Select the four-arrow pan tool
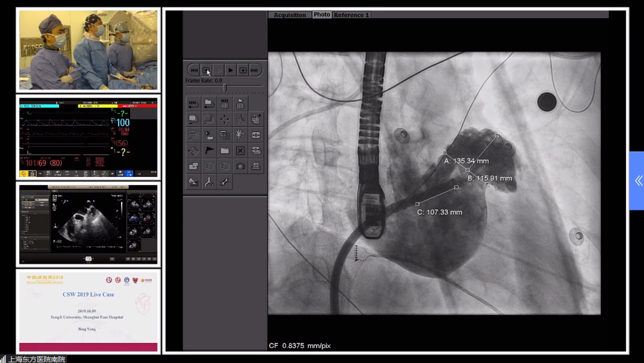 tap(225, 119)
